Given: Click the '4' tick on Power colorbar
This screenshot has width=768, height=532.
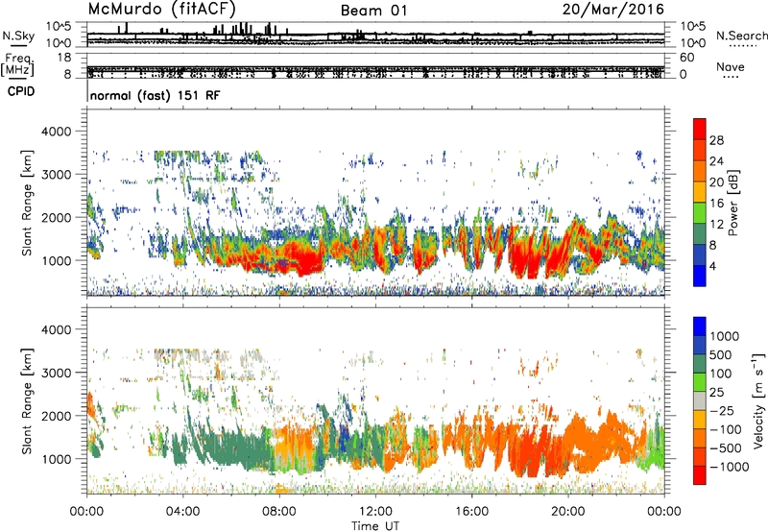Looking at the screenshot, I should (x=713, y=266).
